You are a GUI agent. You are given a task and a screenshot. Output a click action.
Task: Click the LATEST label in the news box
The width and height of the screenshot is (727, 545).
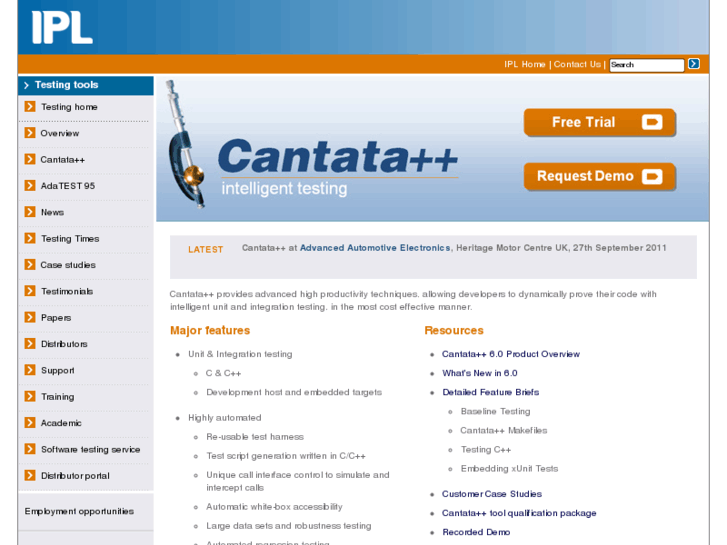(x=205, y=250)
